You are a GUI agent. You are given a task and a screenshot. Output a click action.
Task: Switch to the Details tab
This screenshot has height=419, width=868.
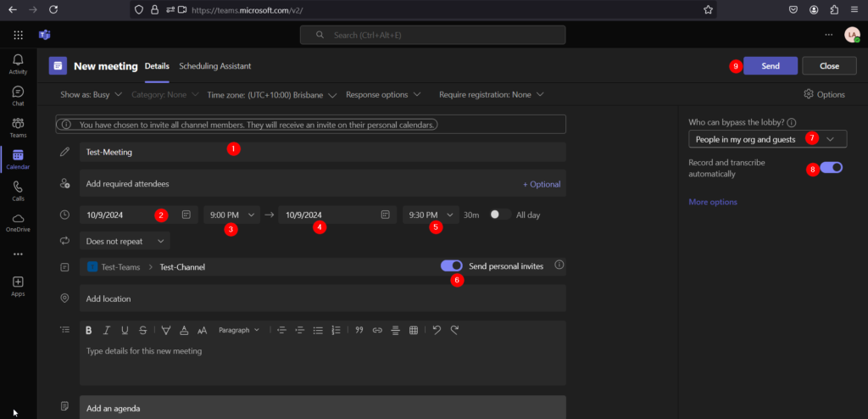(x=157, y=66)
